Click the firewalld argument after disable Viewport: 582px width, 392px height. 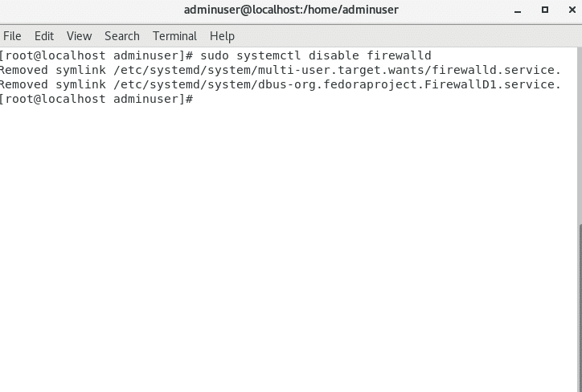pos(399,55)
